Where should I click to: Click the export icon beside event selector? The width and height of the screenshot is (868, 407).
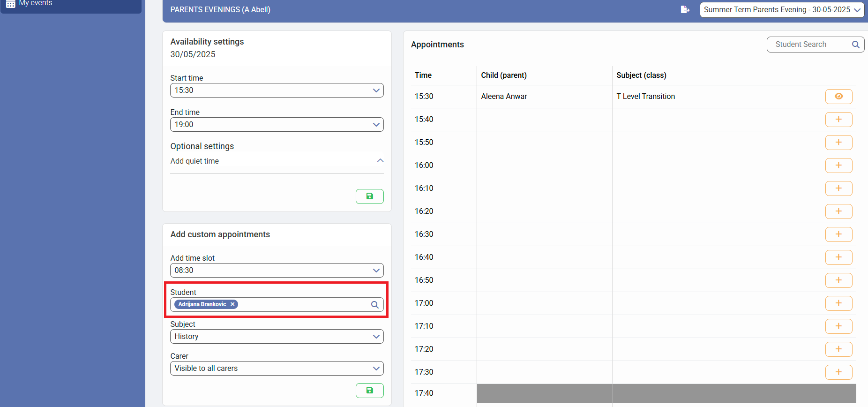coord(685,10)
